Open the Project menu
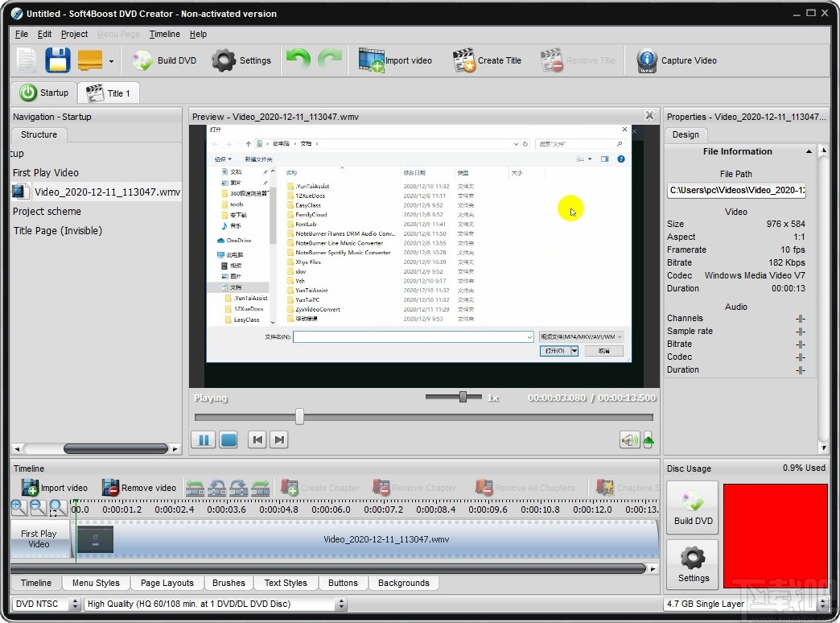Viewport: 840px width, 623px height. pos(73,34)
